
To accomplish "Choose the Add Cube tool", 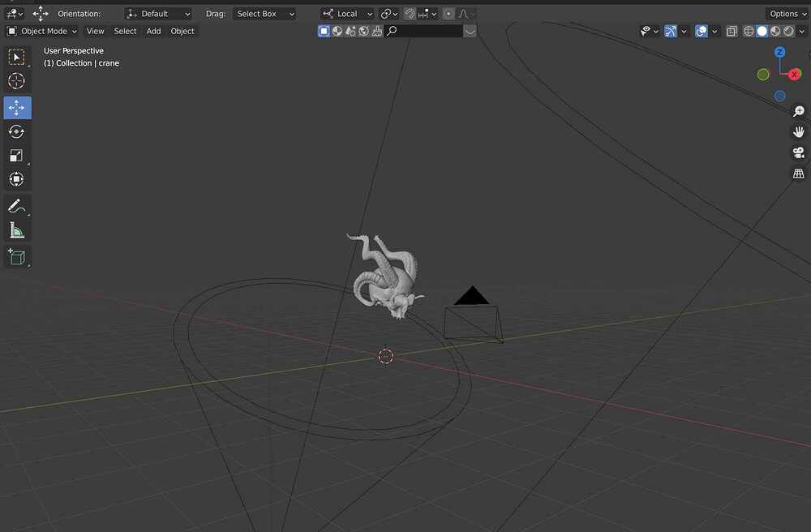I will pos(17,257).
